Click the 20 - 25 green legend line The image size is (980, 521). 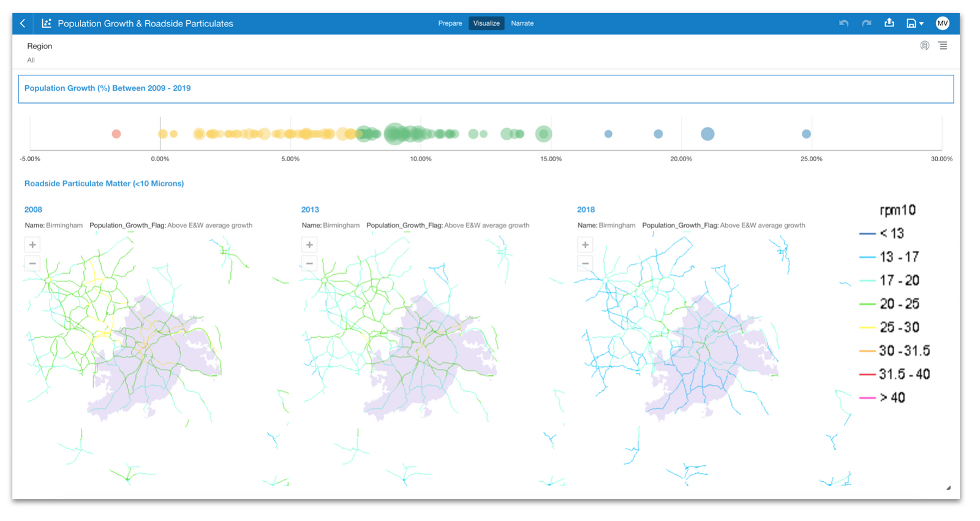pos(867,304)
